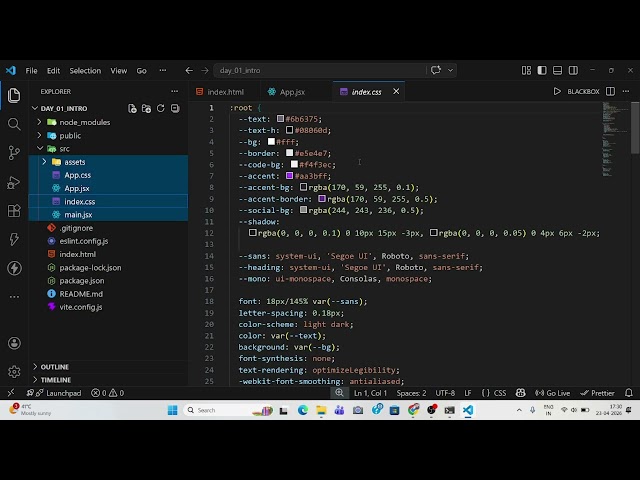The image size is (640, 480).
Task: Open the Search view in activity bar
Action: point(14,124)
